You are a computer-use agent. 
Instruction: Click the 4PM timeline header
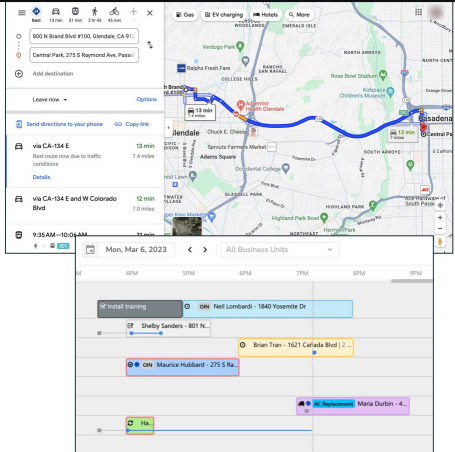tap(132, 273)
